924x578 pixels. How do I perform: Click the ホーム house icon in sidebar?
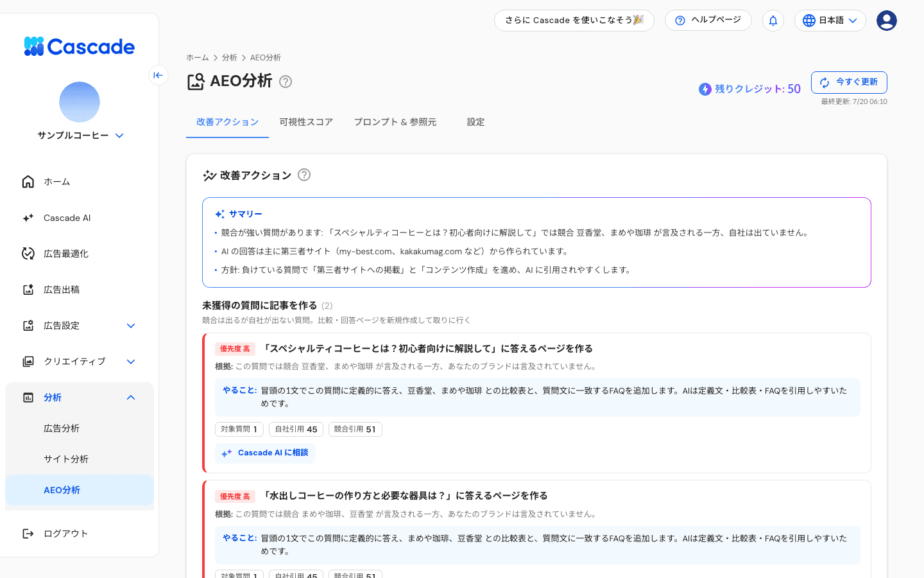coord(28,182)
